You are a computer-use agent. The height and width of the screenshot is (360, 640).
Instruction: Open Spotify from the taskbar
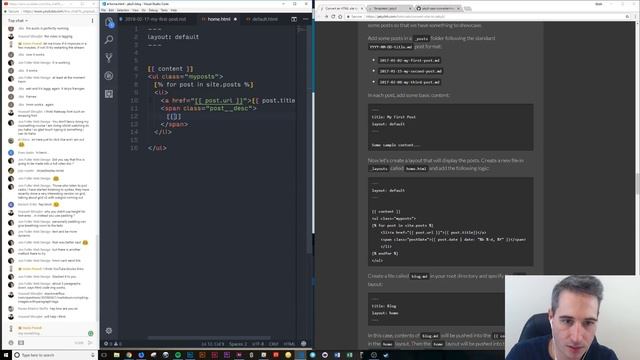(178, 355)
